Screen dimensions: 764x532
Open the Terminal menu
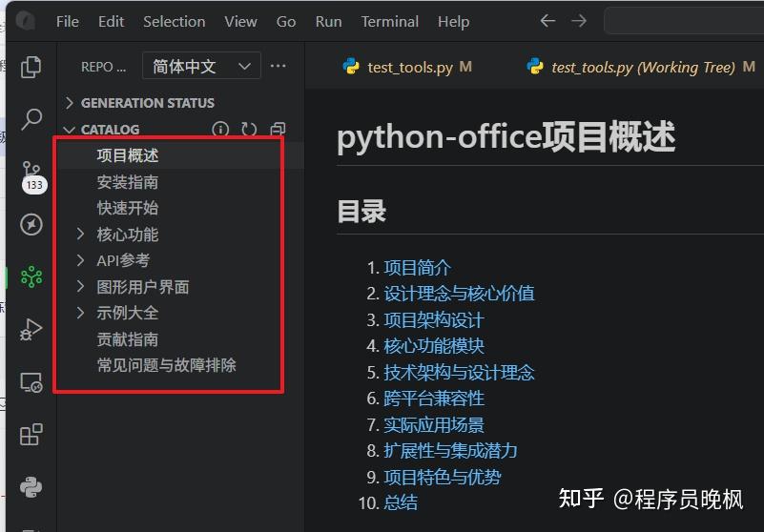(389, 21)
